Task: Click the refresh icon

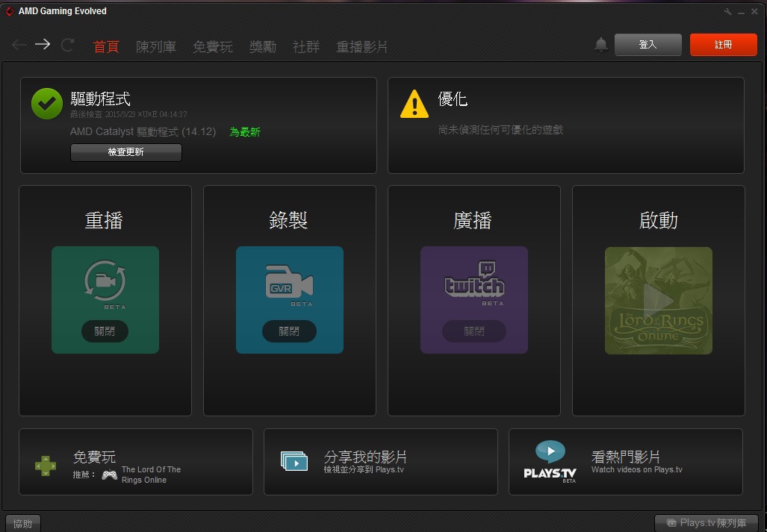Action: point(67,45)
